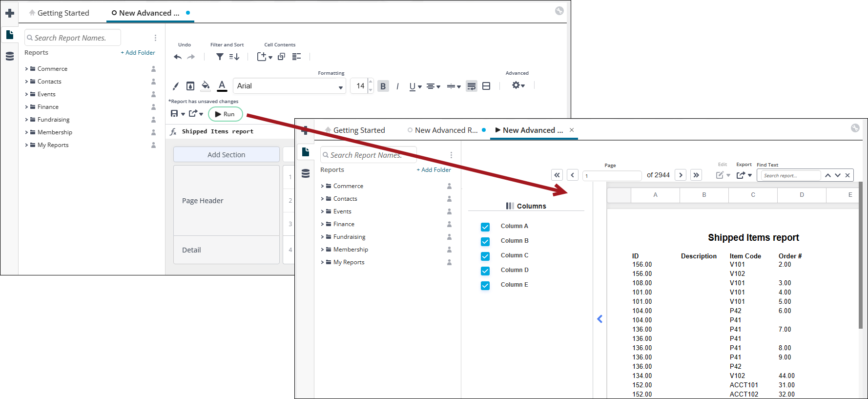Click the Redo arrow icon

click(x=191, y=57)
